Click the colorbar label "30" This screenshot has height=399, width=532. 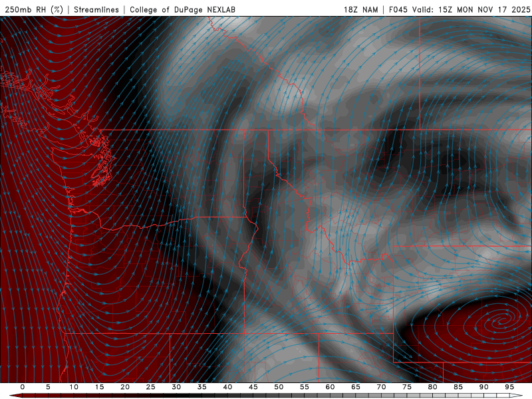pyautogui.click(x=176, y=387)
